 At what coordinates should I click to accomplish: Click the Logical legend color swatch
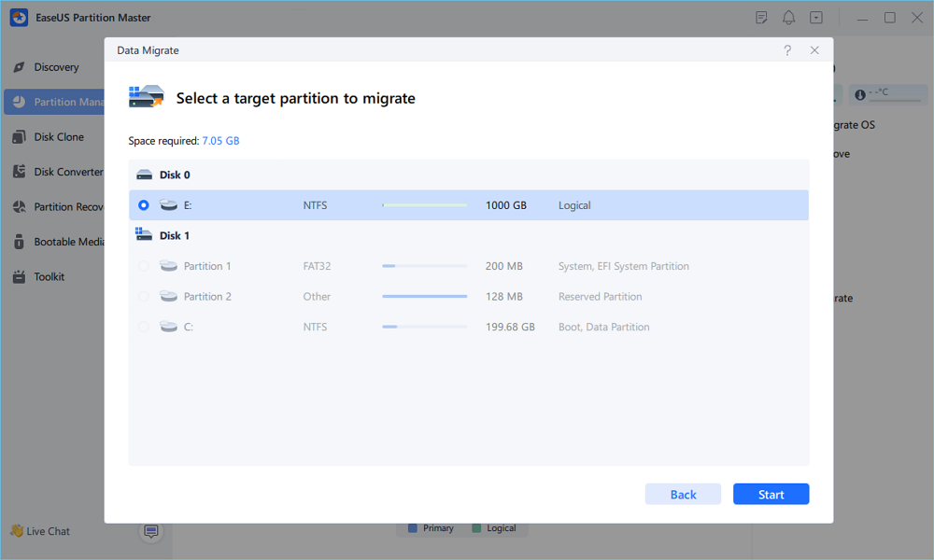pyautogui.click(x=476, y=528)
